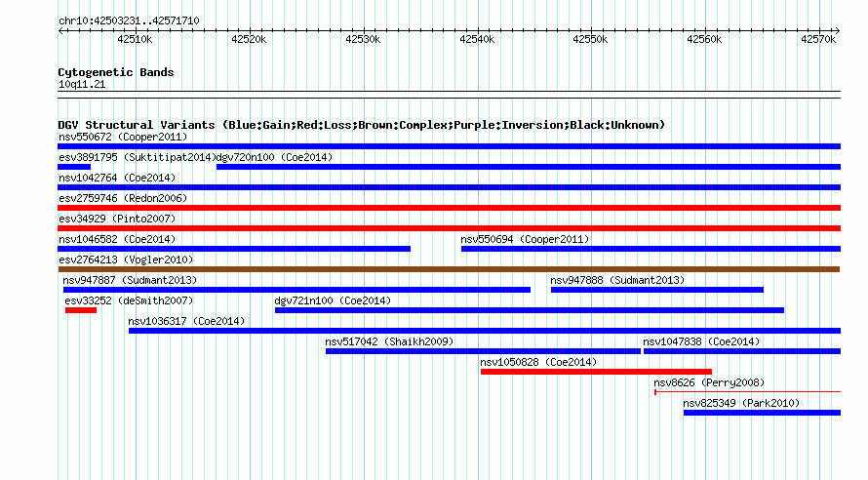Select short blue bar under esv3891795

coord(74,167)
